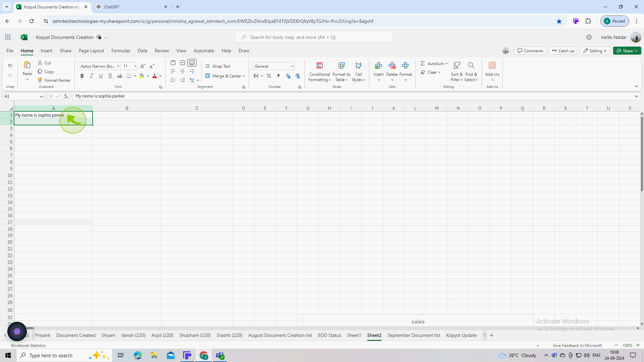644x362 pixels.
Task: Expand the AutoSum dropdown arrow
Action: 446,63
